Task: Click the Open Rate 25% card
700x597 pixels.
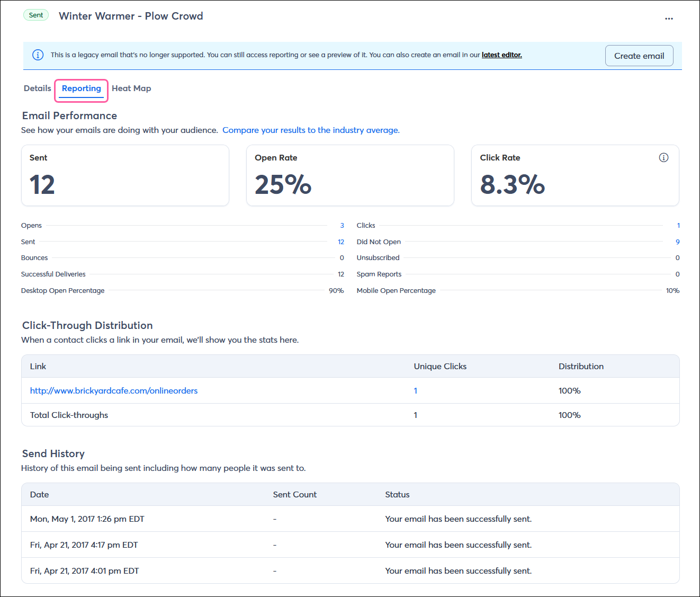Action: tap(350, 175)
